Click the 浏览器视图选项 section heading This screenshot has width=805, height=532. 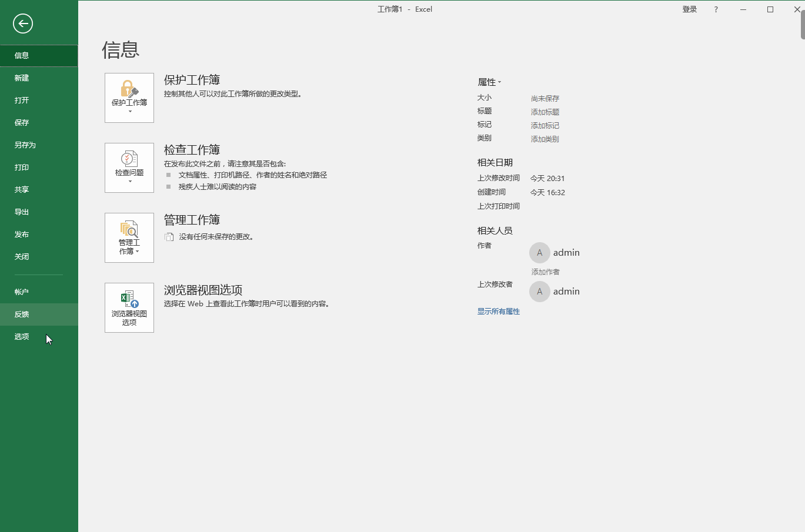pyautogui.click(x=203, y=290)
